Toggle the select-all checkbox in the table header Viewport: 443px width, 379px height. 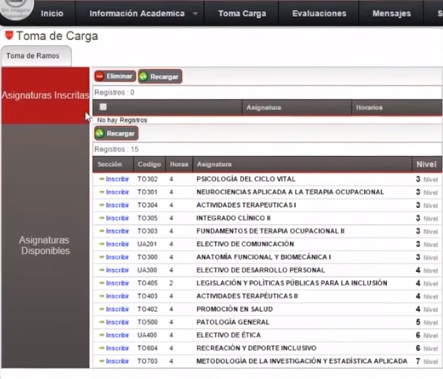(x=103, y=107)
